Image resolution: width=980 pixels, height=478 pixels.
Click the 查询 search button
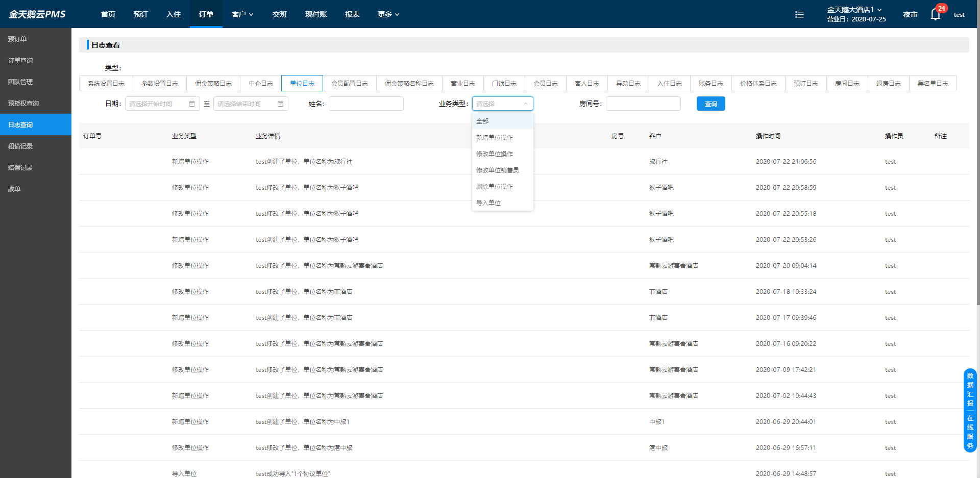710,104
